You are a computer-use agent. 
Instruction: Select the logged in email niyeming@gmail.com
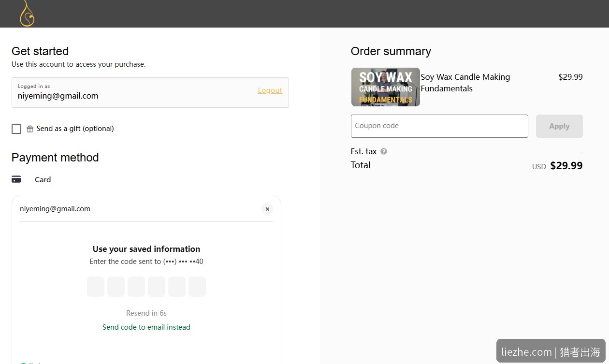coord(58,96)
